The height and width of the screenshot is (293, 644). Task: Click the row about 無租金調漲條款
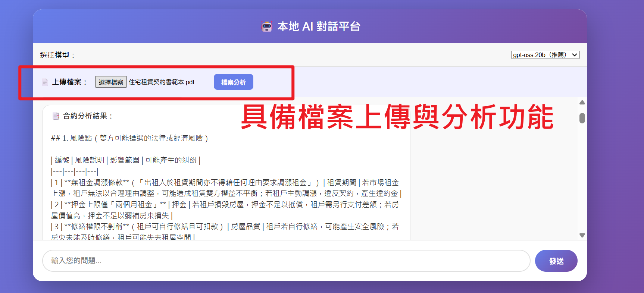pyautogui.click(x=226, y=188)
